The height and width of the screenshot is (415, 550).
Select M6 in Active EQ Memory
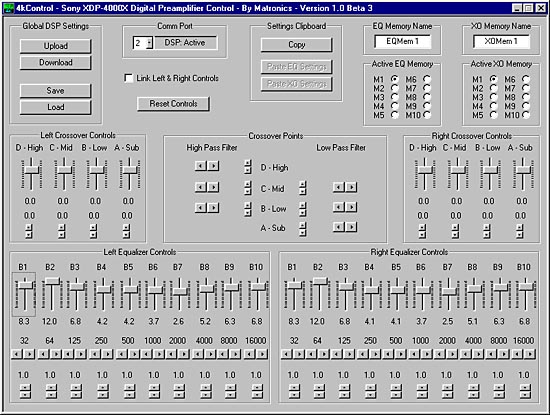point(427,79)
